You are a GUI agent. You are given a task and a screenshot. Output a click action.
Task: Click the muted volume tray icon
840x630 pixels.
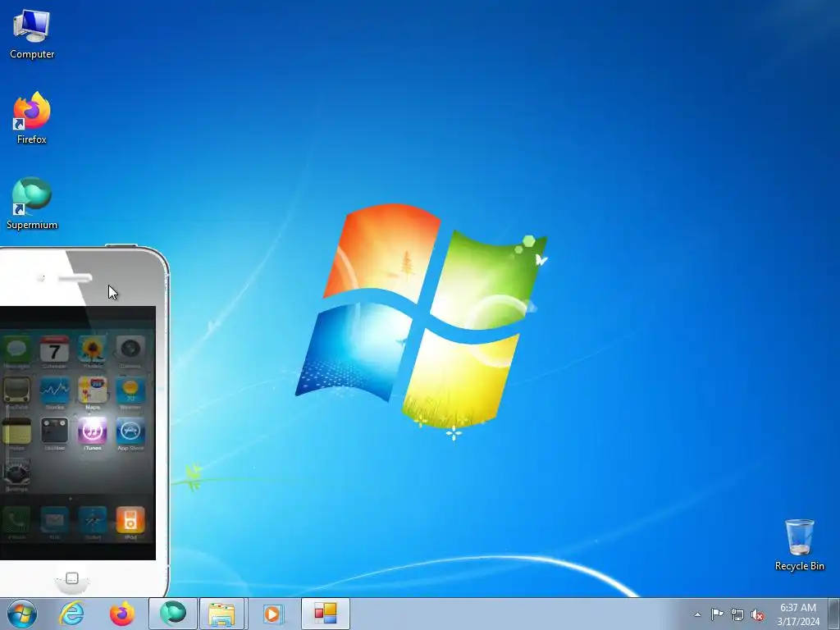(757, 615)
